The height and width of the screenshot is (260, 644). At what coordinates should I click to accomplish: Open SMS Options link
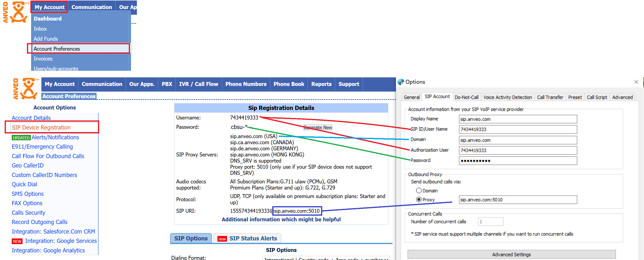(28, 194)
